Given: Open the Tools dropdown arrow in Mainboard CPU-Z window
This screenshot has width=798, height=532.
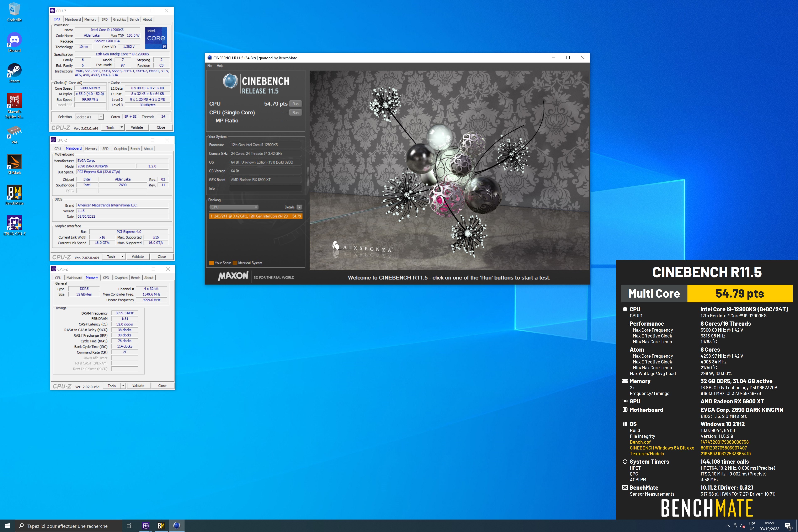Looking at the screenshot, I should (122, 256).
